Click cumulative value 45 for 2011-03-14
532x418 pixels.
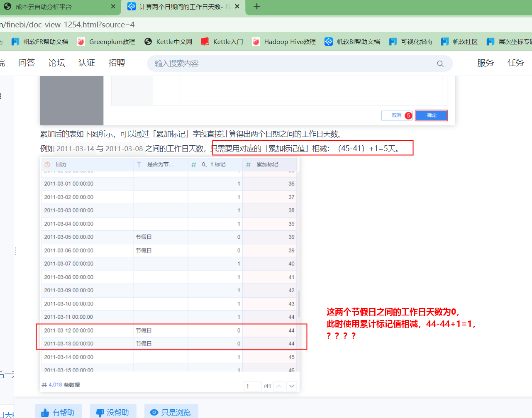pyautogui.click(x=291, y=357)
